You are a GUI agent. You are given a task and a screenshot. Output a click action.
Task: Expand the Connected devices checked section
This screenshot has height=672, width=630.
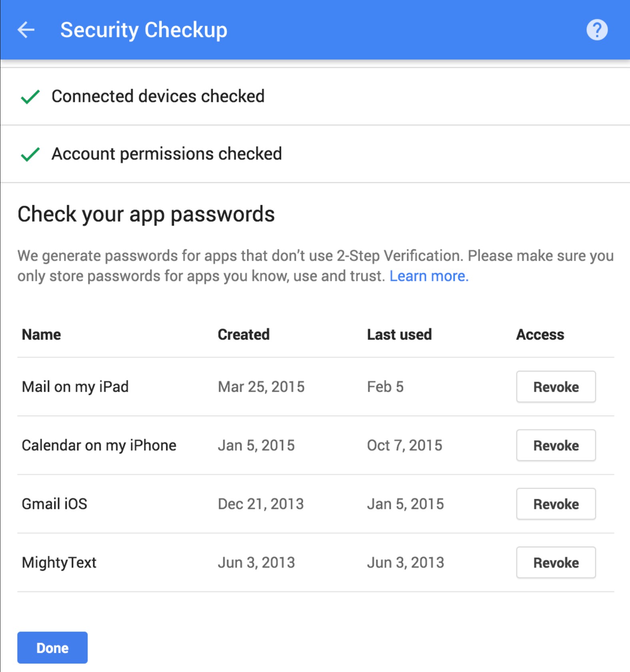point(158,97)
